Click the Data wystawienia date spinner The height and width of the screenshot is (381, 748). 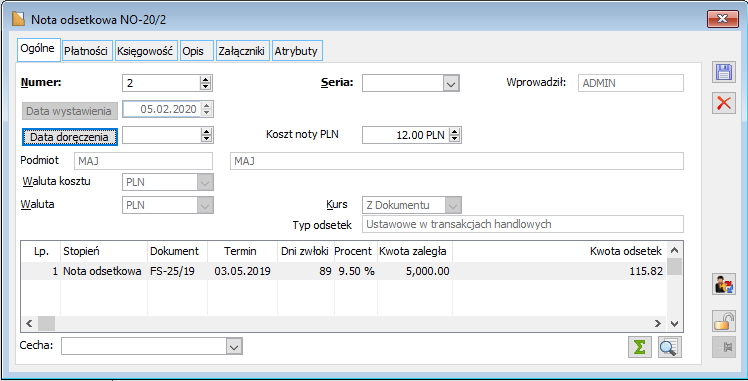pos(206,109)
